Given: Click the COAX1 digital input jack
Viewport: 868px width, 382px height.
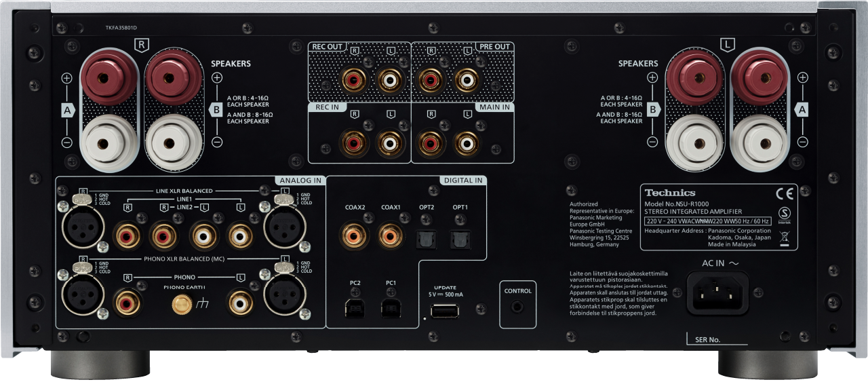Looking at the screenshot, I should [x=391, y=235].
